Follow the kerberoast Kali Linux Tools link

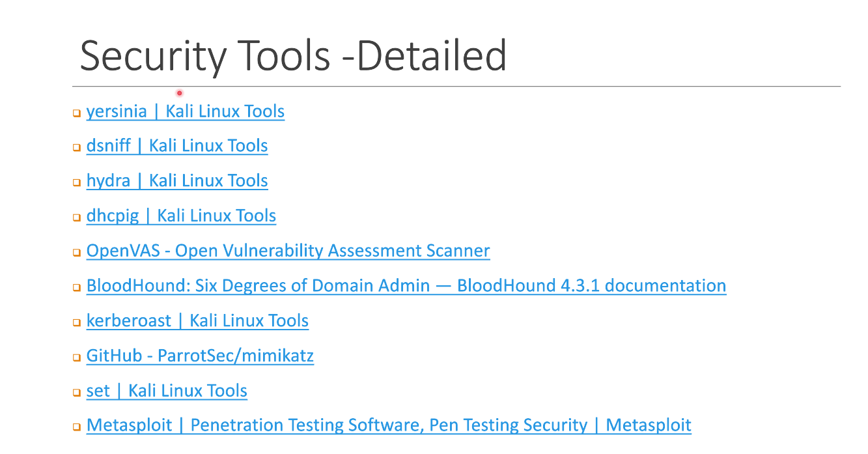197,321
